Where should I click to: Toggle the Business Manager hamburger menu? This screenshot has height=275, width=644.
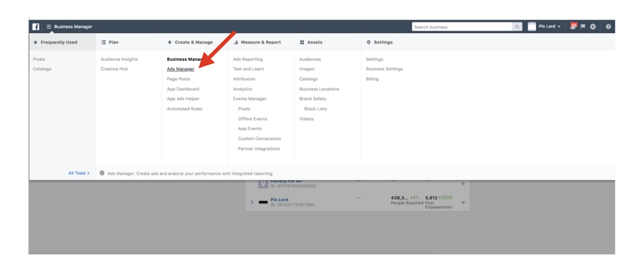(49, 27)
